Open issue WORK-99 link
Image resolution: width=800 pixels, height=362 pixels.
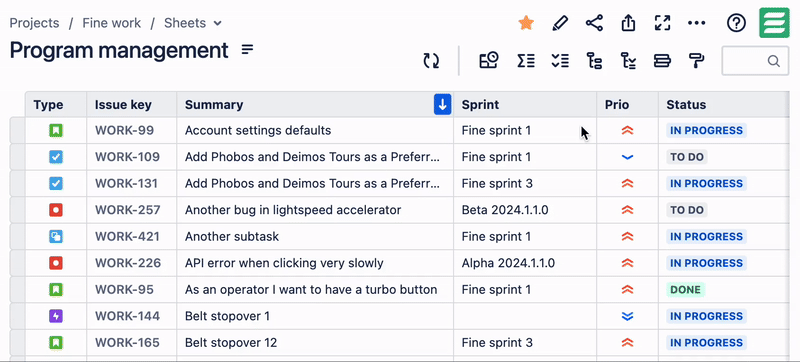124,131
